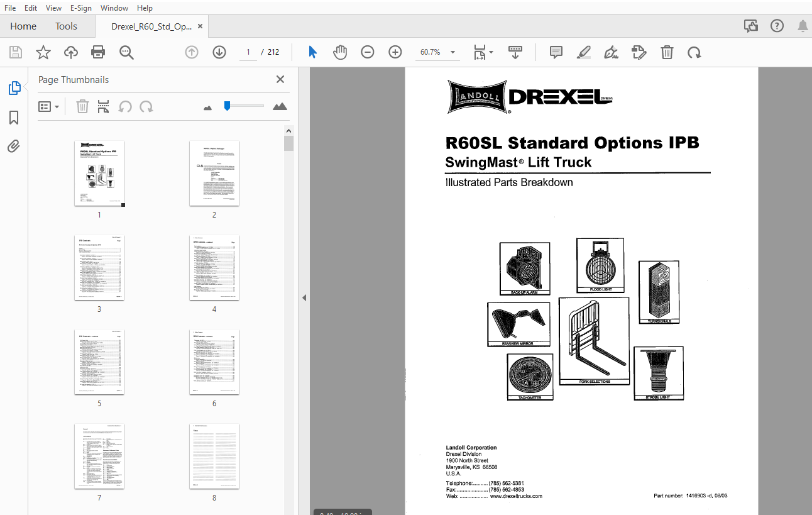Open the File menu
The height and width of the screenshot is (515, 812).
pos(10,8)
